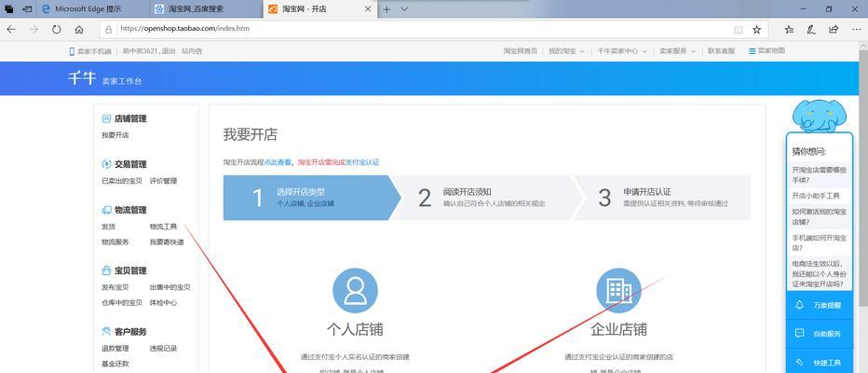868x373 pixels.
Task: Click the 物流管理 sidebar icon heading
Action: (124, 210)
